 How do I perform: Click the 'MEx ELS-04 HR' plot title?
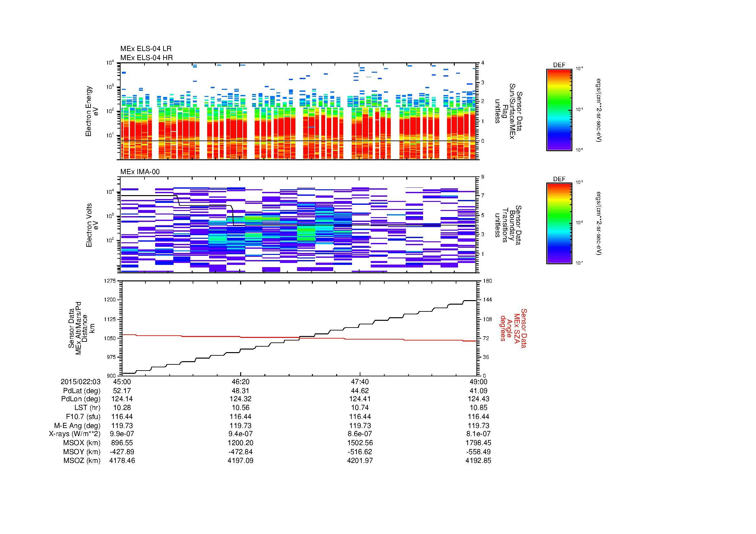[146, 58]
